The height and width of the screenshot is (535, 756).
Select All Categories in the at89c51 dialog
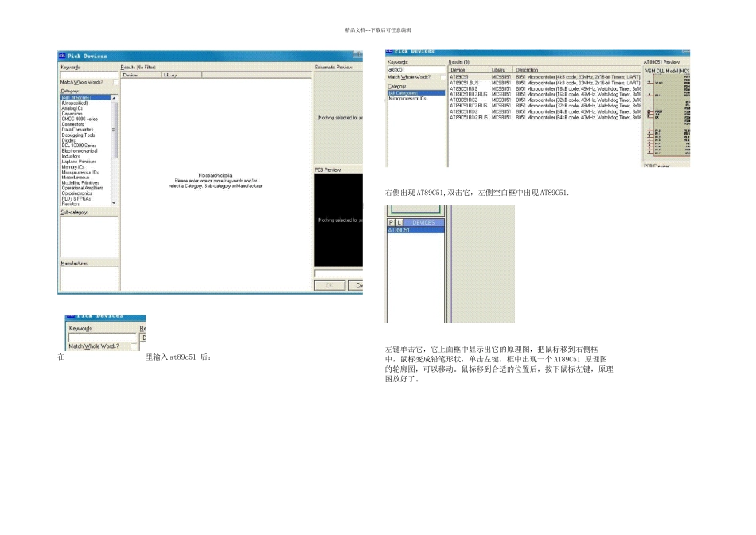pyautogui.click(x=416, y=92)
